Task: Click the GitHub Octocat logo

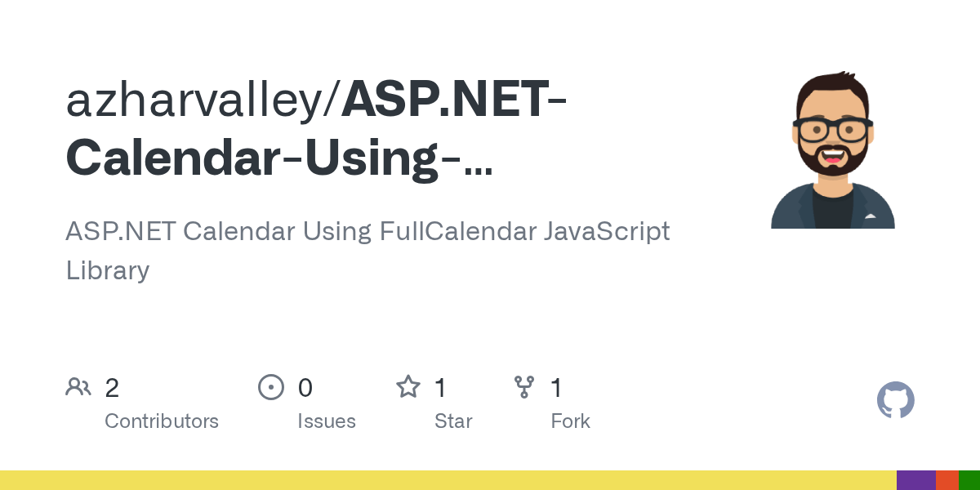Action: click(895, 400)
